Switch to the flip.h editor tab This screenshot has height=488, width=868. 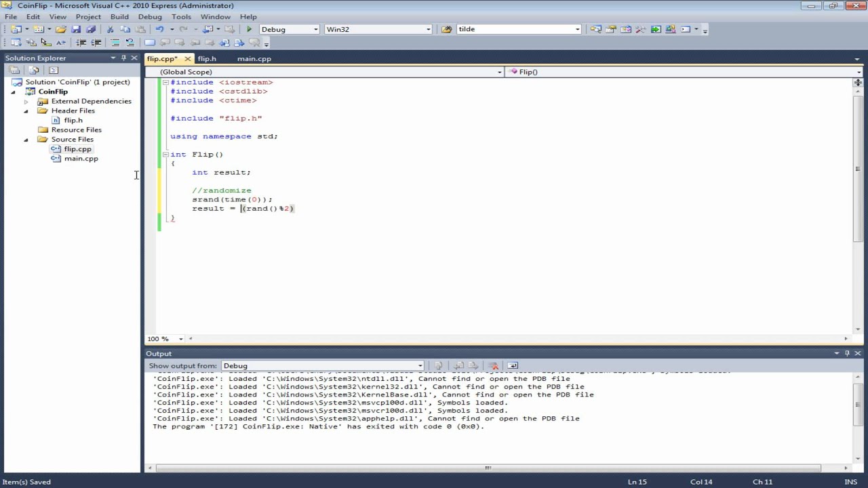207,59
